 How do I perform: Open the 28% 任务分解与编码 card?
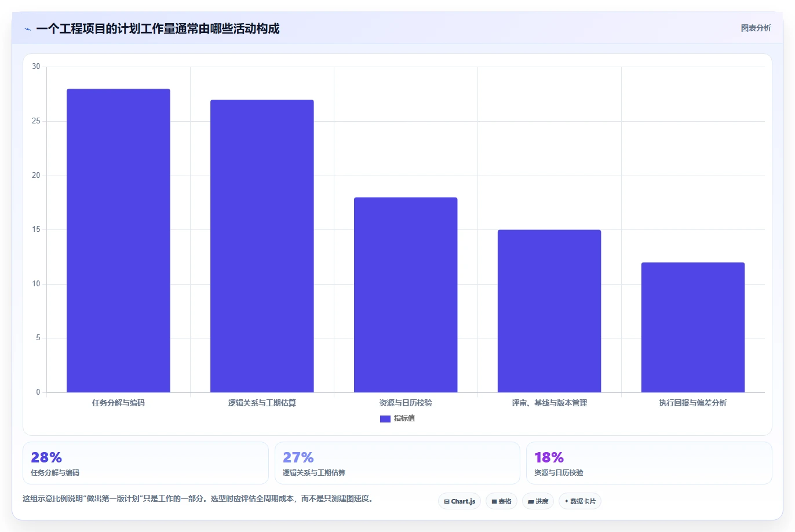[145, 463]
